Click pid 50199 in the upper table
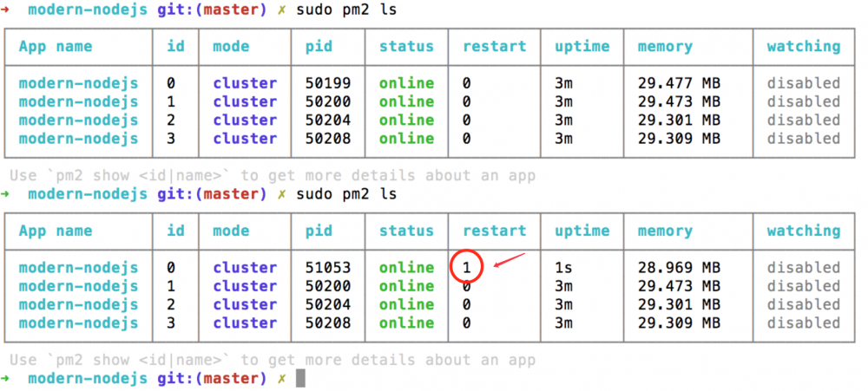868x391 pixels. [x=328, y=83]
